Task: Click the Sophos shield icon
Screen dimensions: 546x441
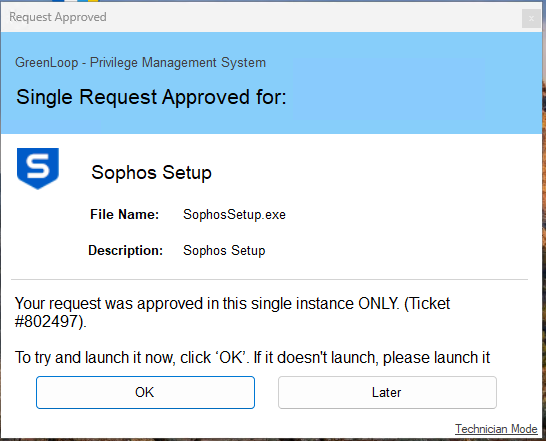Action: 38,169
